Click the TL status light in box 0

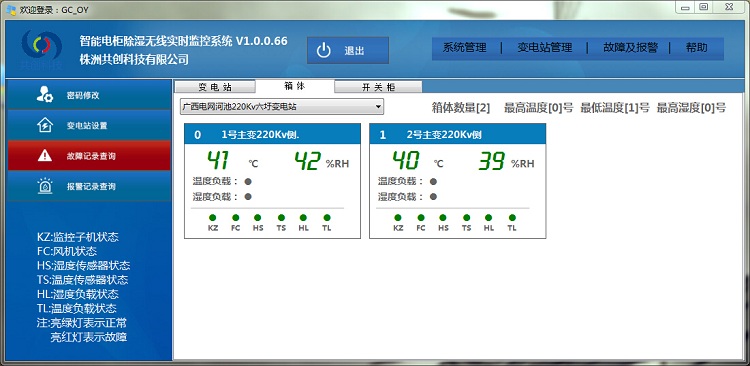click(x=327, y=218)
